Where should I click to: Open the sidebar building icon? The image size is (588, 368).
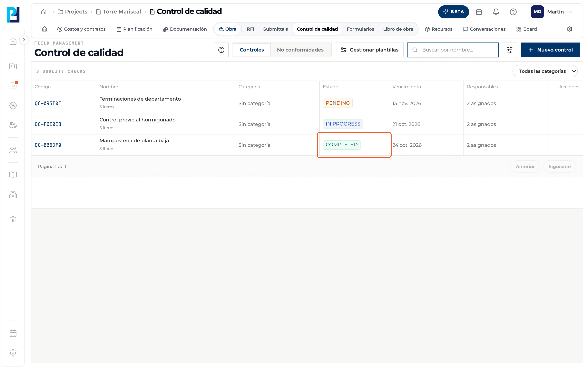click(x=13, y=195)
